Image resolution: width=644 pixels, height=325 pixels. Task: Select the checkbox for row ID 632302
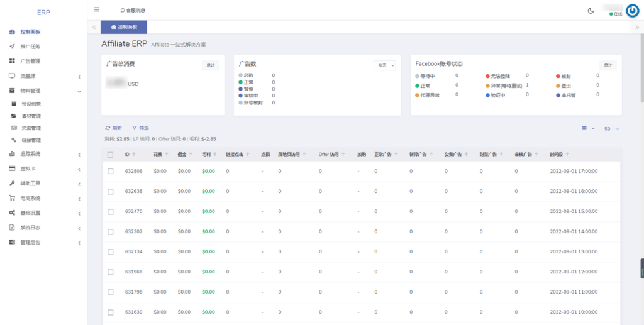click(111, 231)
